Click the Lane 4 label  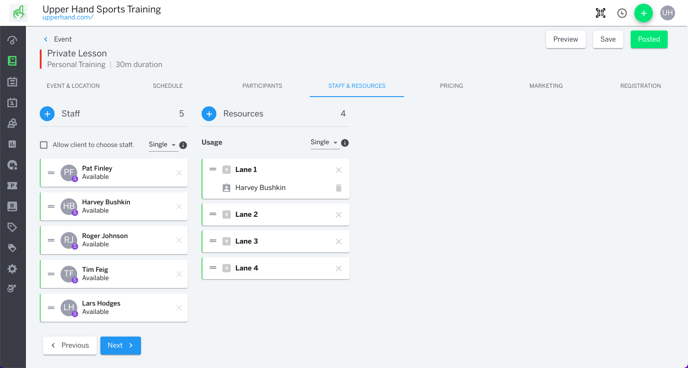tap(247, 268)
